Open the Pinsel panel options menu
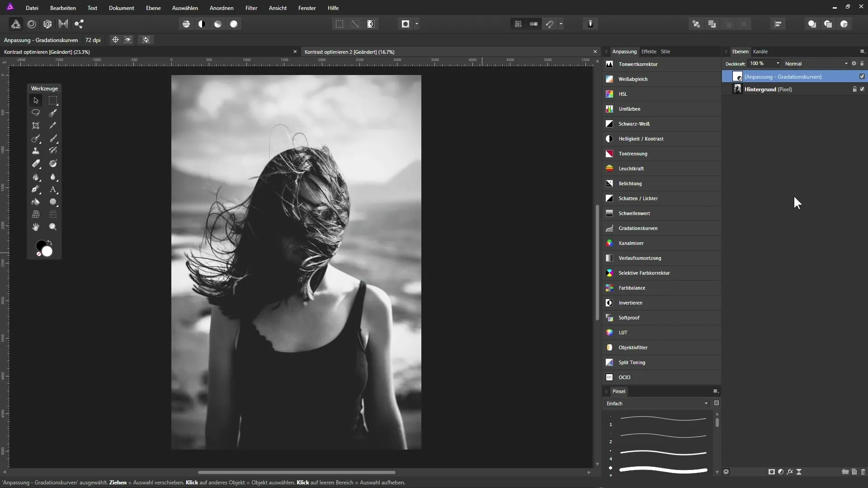 point(716,391)
